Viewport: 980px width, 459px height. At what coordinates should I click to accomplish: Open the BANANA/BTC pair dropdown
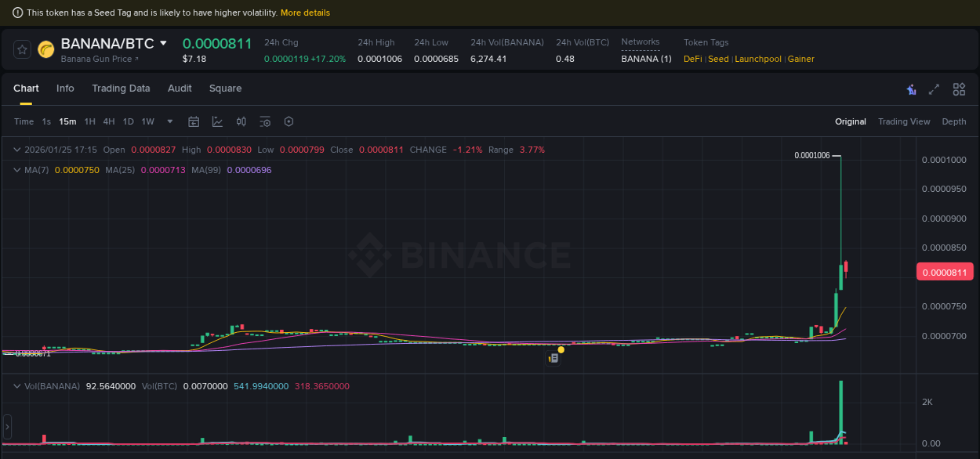tap(162, 43)
